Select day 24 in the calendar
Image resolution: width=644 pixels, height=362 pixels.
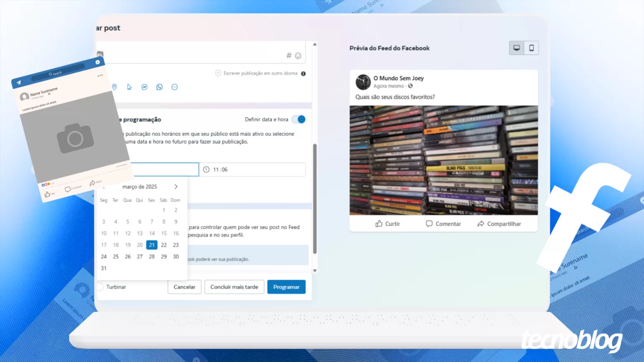pyautogui.click(x=104, y=256)
